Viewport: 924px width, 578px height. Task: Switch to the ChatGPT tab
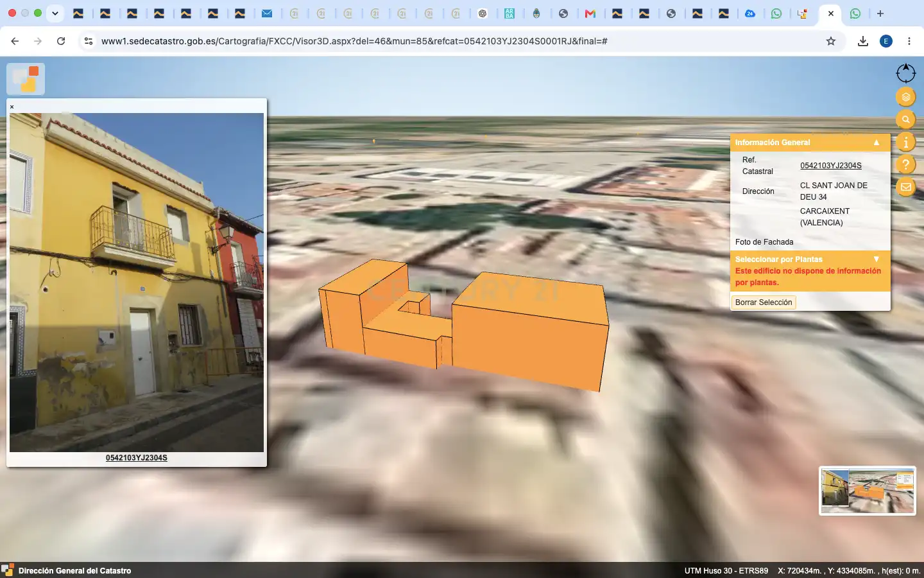coord(483,13)
